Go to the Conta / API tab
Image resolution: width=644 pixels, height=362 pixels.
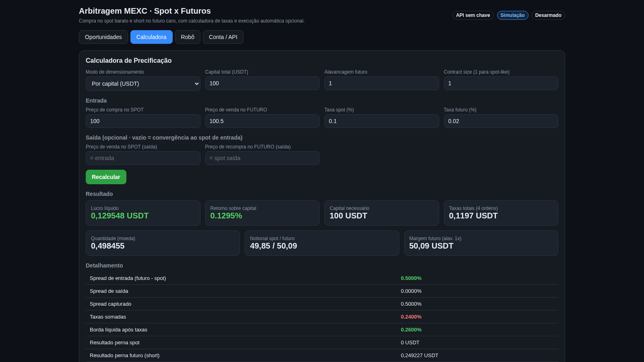pos(223,37)
